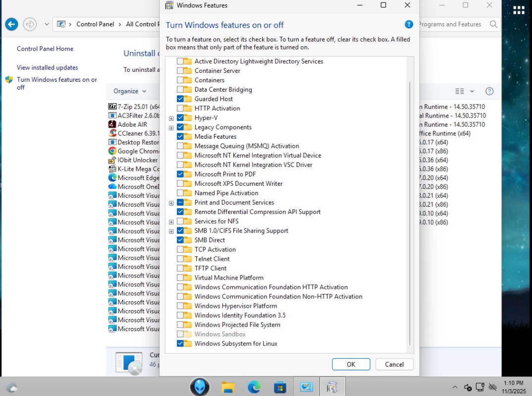Select the Microsoft OneDrive program icon

pos(112,186)
